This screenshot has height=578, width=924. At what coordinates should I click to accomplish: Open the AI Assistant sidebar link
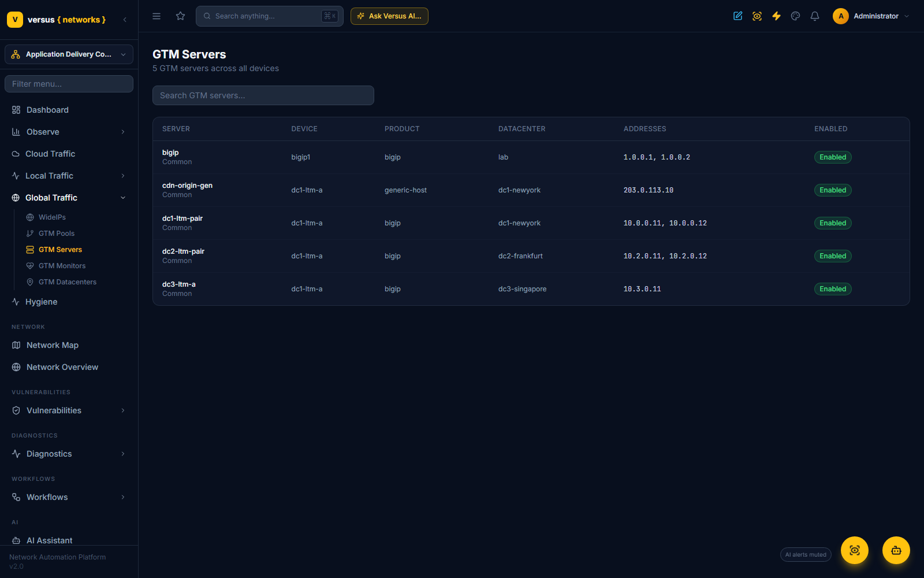50,540
